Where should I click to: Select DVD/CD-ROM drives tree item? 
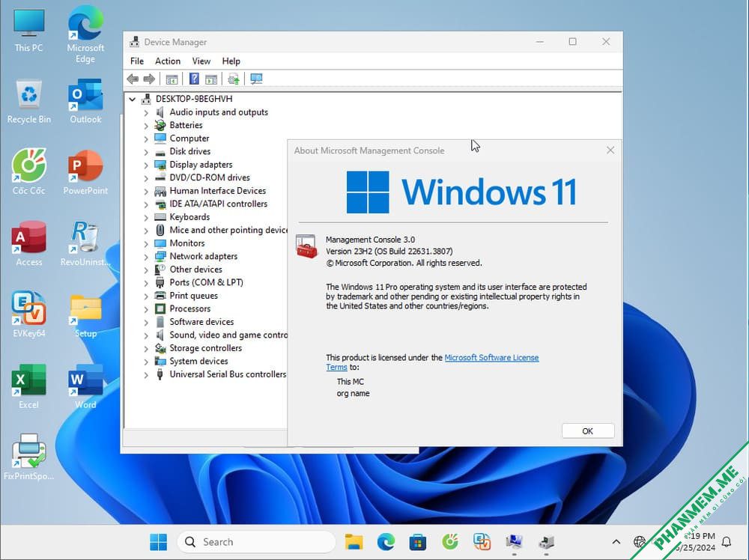tap(210, 177)
